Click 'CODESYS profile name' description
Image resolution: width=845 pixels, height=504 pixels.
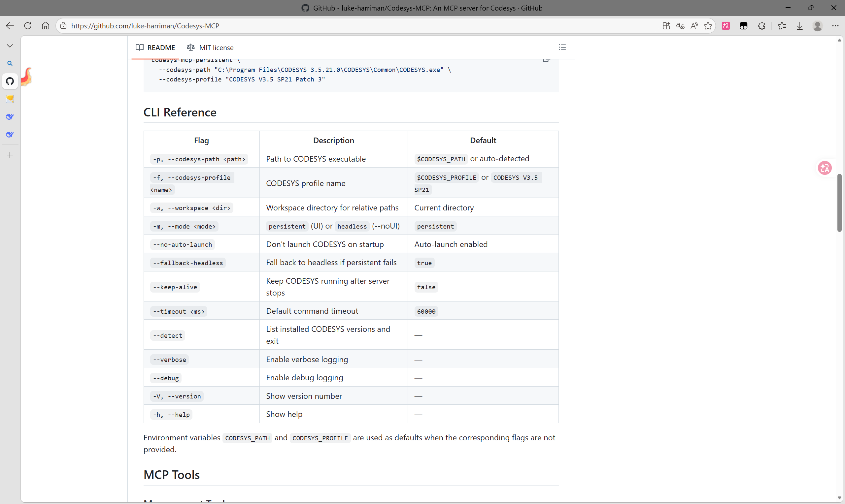pos(306,183)
